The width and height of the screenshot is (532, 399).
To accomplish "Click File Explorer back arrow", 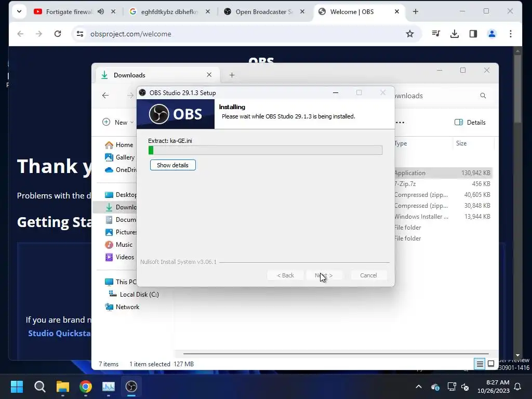I will coord(105,96).
